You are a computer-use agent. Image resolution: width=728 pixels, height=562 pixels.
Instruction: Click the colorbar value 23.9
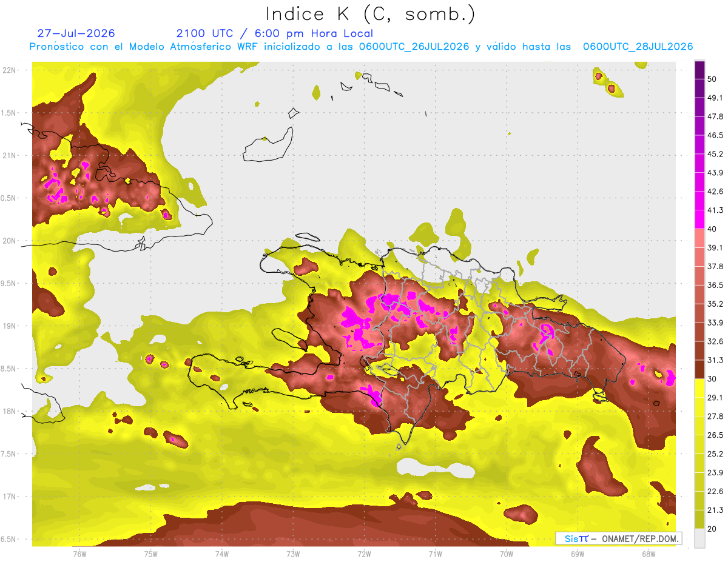click(x=715, y=473)
